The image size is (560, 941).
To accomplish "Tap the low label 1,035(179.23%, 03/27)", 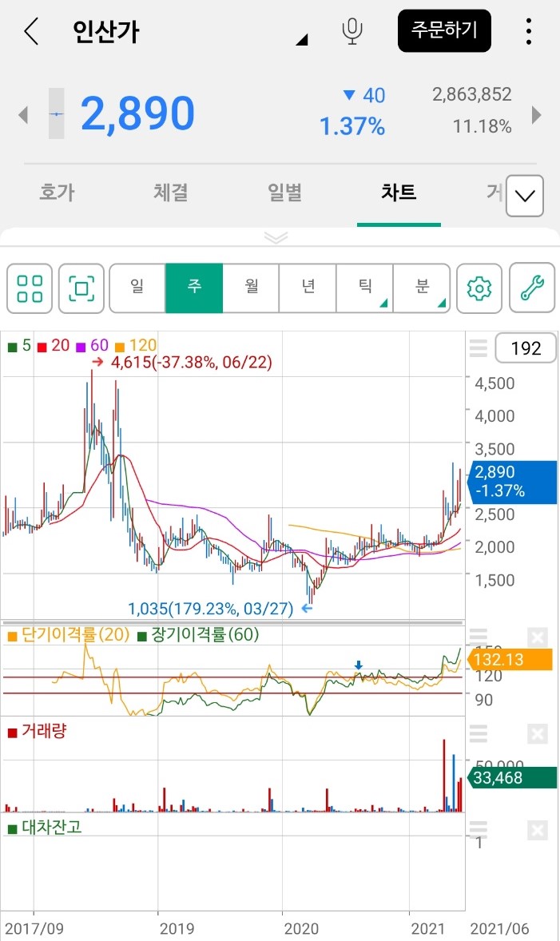I will click(x=210, y=609).
